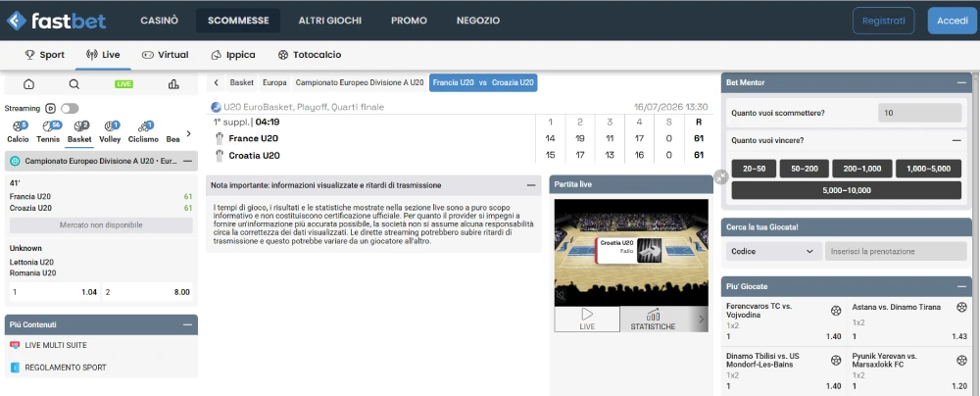The height and width of the screenshot is (396, 980).
Task: Collapse Quanto vuoi vincere section
Action: 956,141
